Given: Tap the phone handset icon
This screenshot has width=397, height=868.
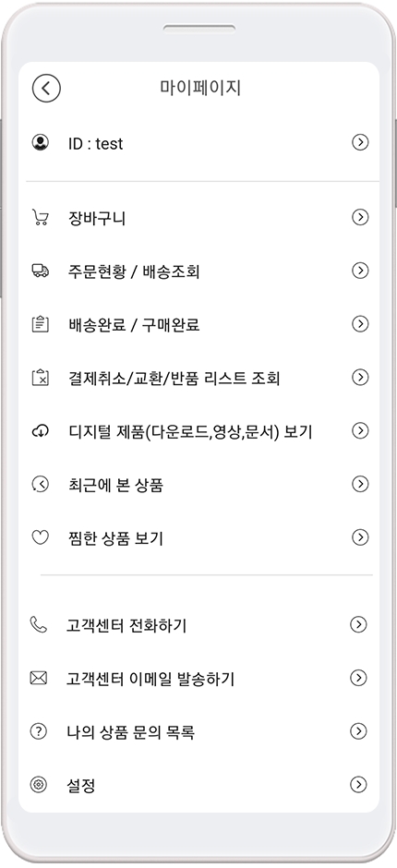Looking at the screenshot, I should pos(38,625).
